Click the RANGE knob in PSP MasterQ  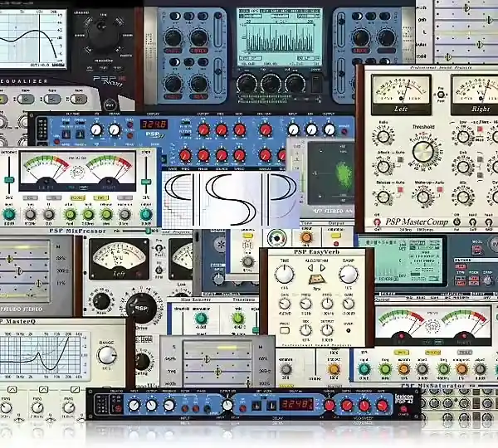point(107,355)
